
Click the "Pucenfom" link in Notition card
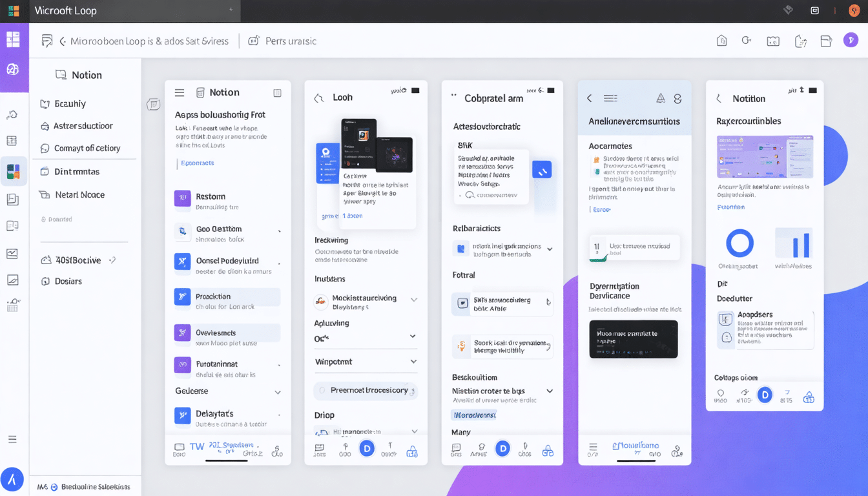pos(730,207)
